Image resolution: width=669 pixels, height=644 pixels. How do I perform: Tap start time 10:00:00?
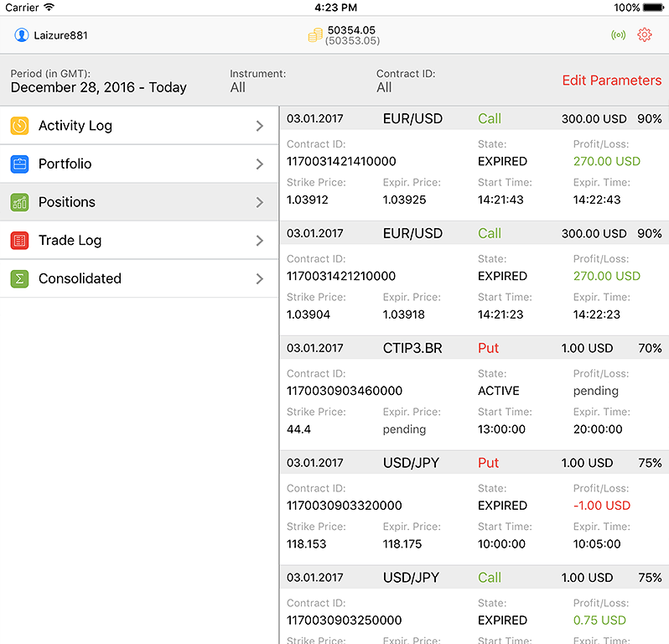pos(501,544)
